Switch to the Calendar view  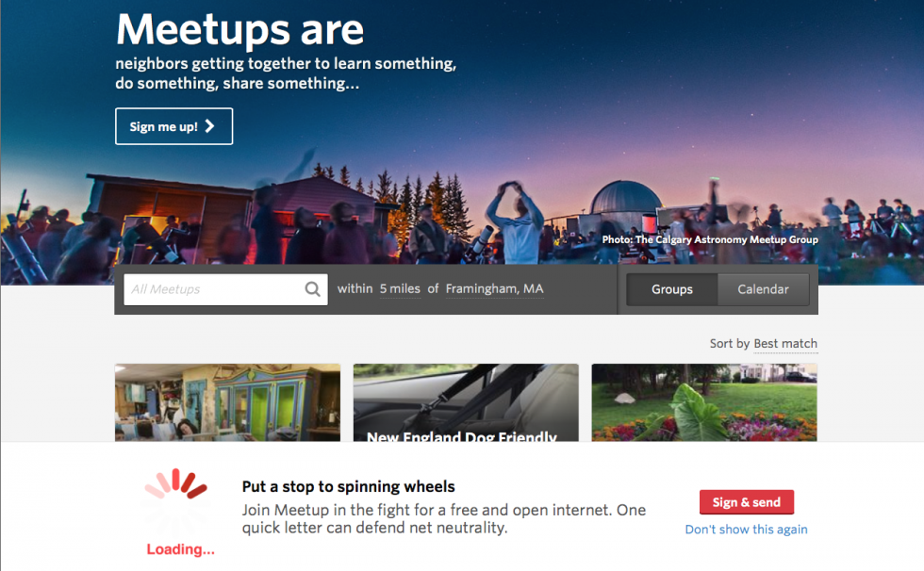763,289
